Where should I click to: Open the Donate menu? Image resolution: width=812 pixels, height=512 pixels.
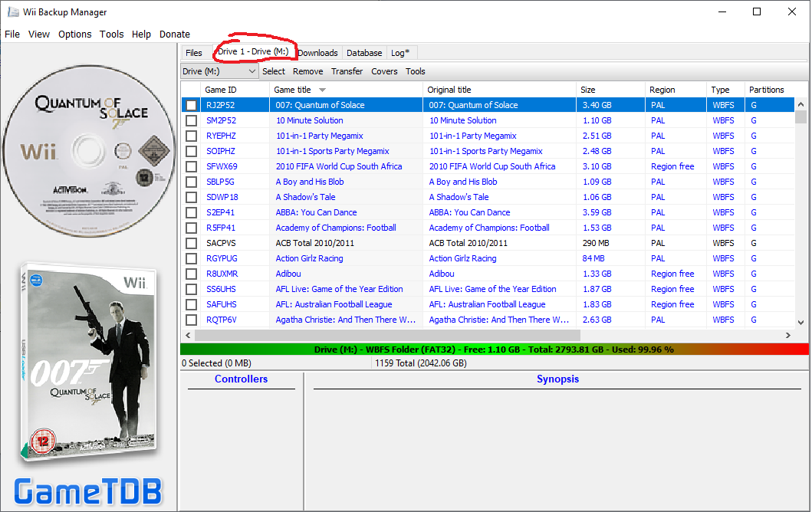(x=175, y=34)
